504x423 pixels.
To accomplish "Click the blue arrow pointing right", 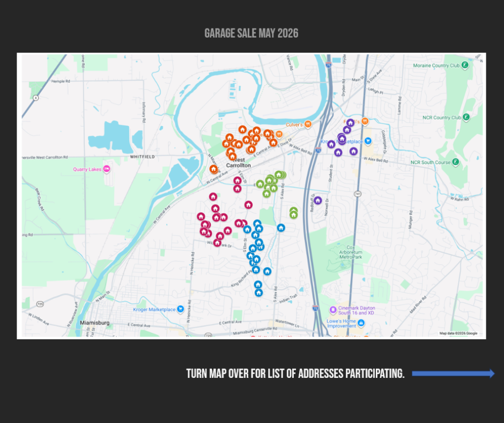I will pyautogui.click(x=453, y=374).
